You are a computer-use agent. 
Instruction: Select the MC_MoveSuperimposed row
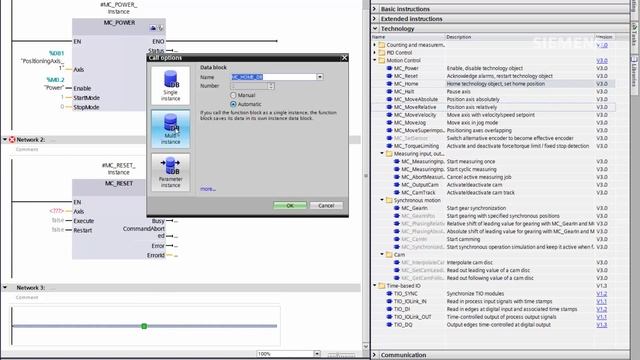pos(493,130)
